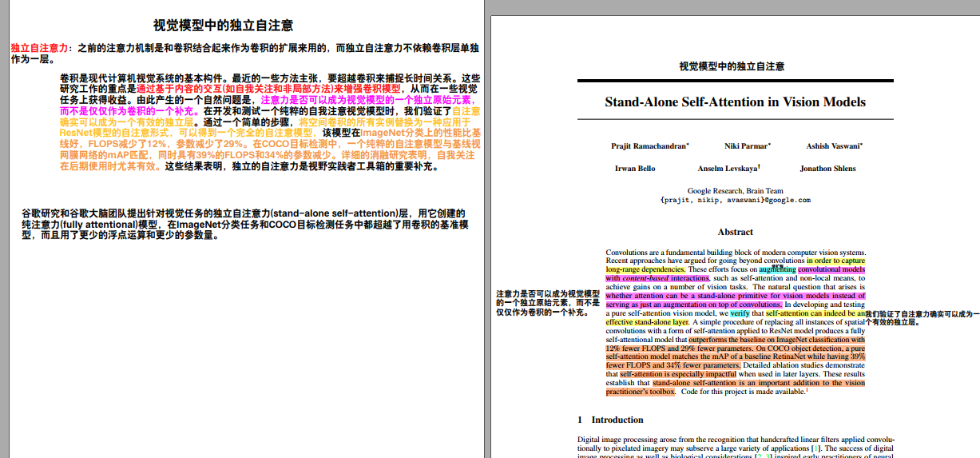Click the highlighted text 'outperforms the baseline on ImageNet classification with'
Image resolution: width=980 pixels, height=458 pixels.
pos(776,340)
